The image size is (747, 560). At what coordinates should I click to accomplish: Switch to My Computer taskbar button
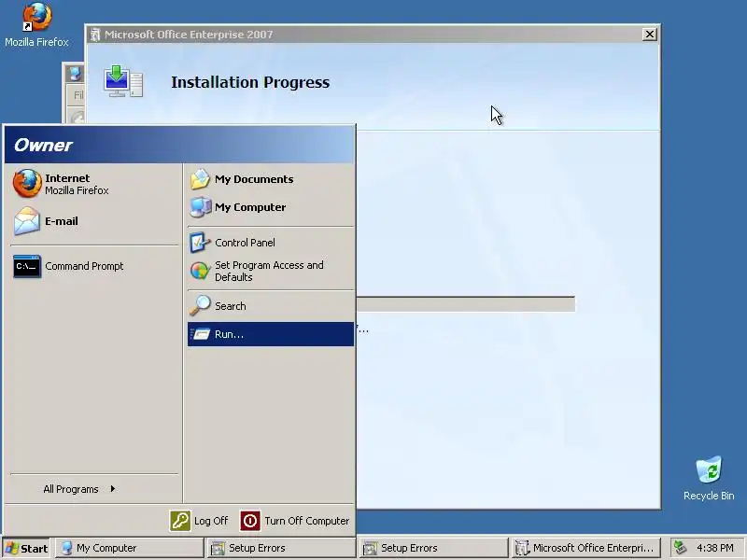[x=129, y=548]
